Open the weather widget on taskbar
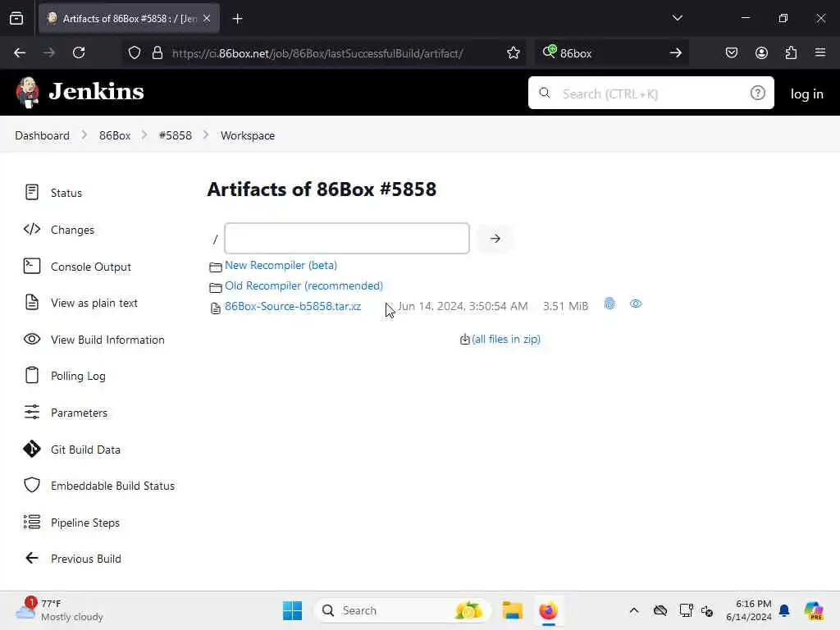Viewport: 840px width, 630px height. (59, 610)
